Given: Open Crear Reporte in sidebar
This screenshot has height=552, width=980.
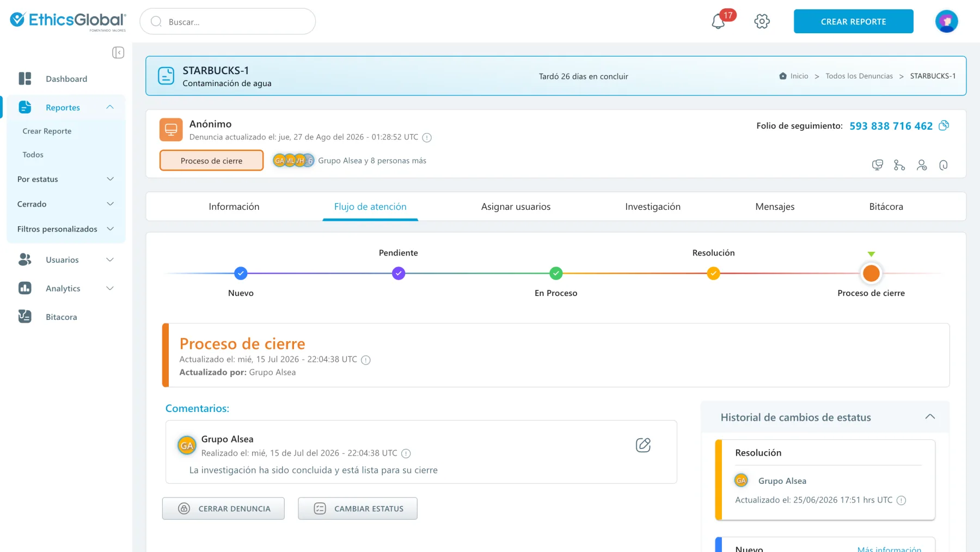Looking at the screenshot, I should (47, 131).
